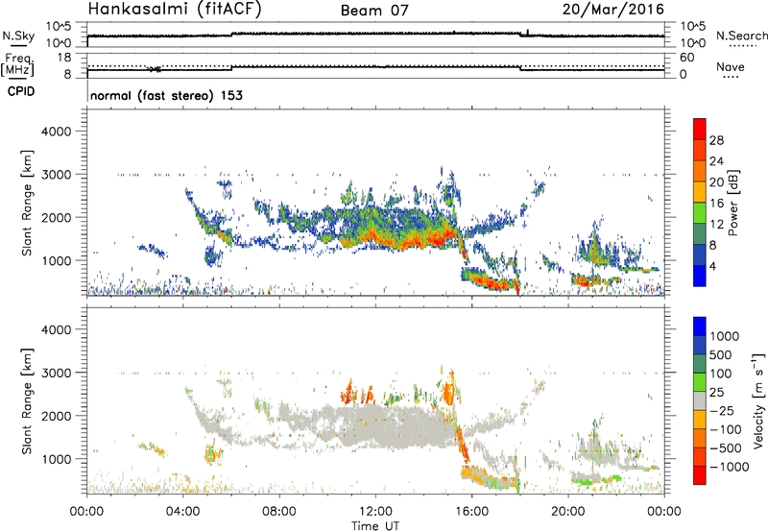This screenshot has height=532, width=768.
Task: Click the "24" power colorbar value
Action: [716, 161]
